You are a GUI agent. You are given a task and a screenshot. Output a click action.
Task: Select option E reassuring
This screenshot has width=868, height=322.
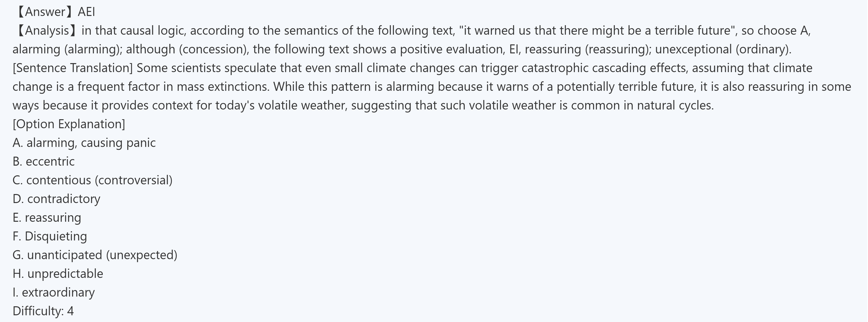pos(47,217)
